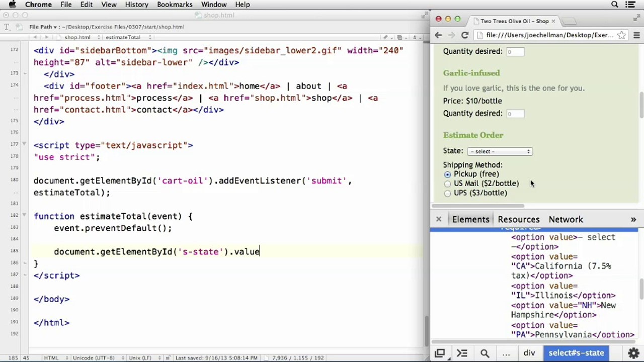The width and height of the screenshot is (644, 362).
Task: Select the UPS ($3/bottle) radio button
Action: 447,194
